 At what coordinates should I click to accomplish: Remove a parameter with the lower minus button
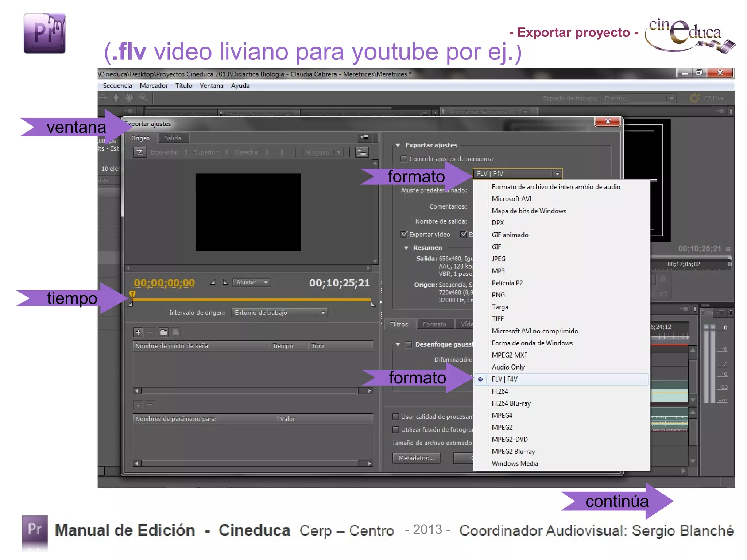coord(150,405)
